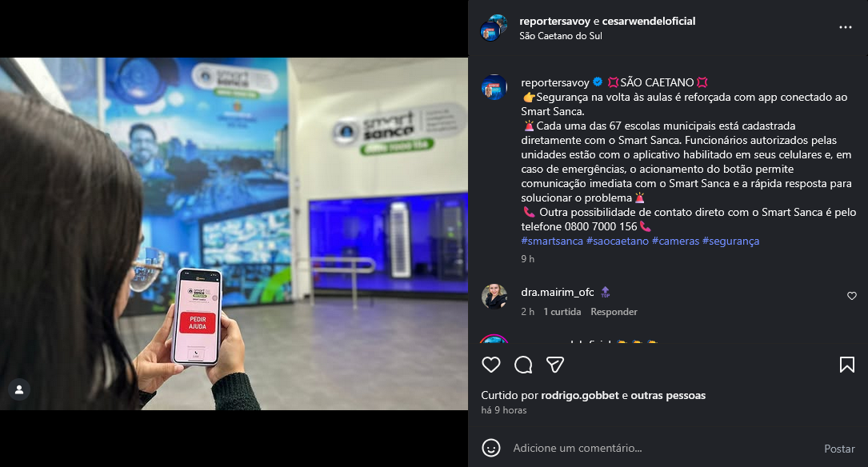The width and height of the screenshot is (868, 467).
Task: Open the dra.mairim_ofc profile picture
Action: click(x=494, y=297)
